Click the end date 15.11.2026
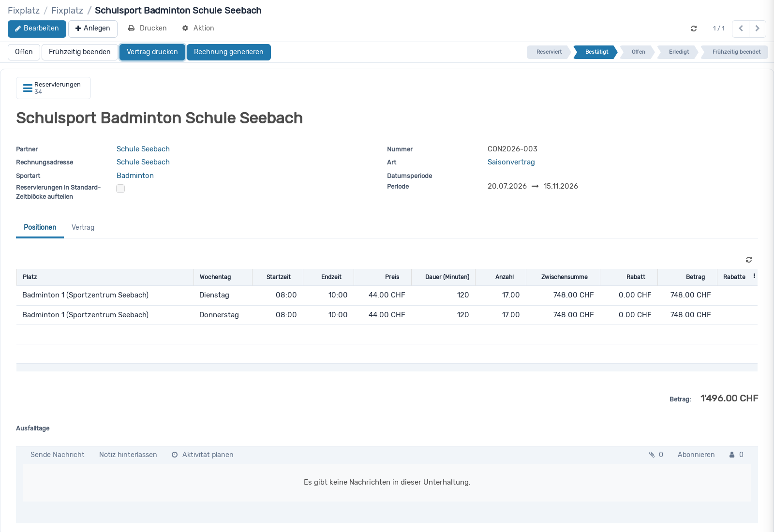The width and height of the screenshot is (774, 532). click(x=561, y=186)
